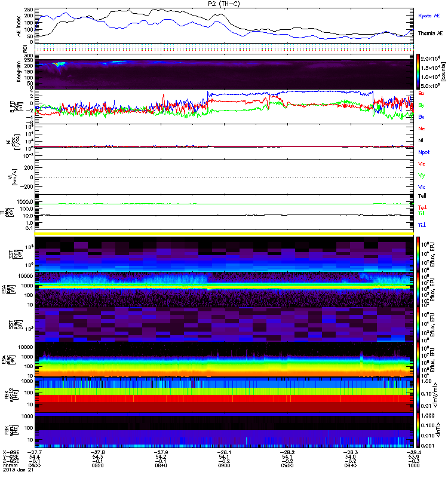This screenshot has height=478, width=448.
Task: Select the black "Themis AE" legend label
Action: tap(430, 33)
